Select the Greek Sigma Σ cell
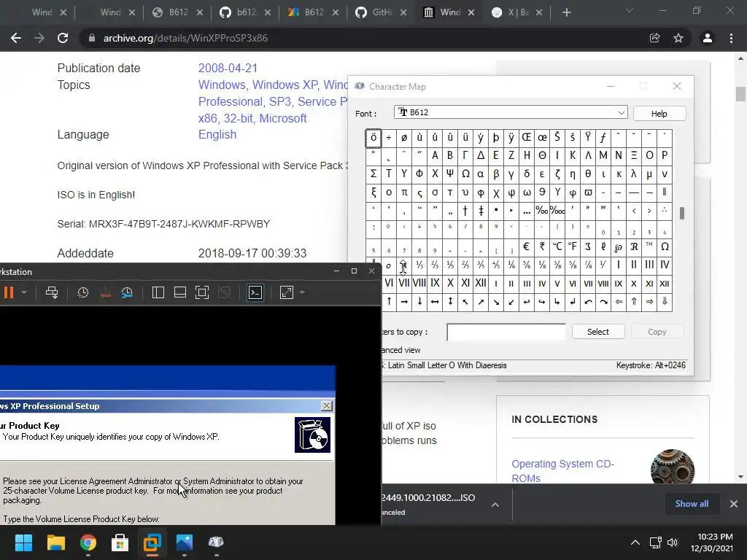 tap(373, 174)
